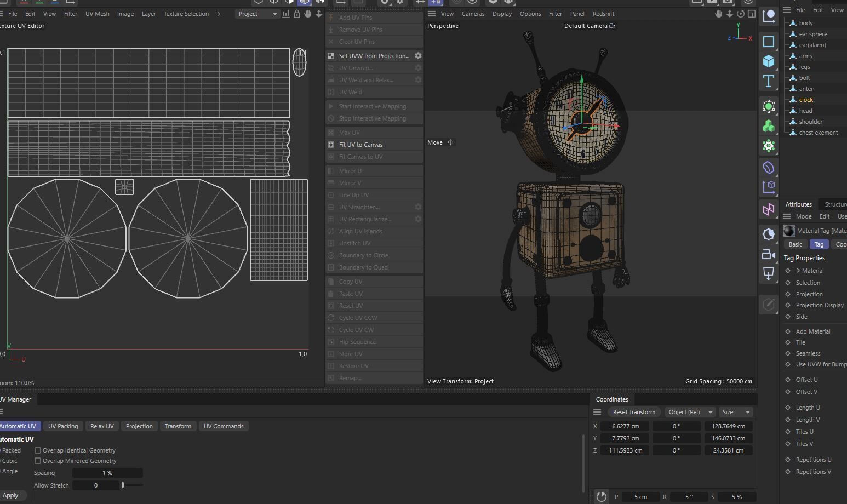This screenshot has width=847, height=504.
Task: Switch to the Basic tab in Attributes
Action: point(796,244)
